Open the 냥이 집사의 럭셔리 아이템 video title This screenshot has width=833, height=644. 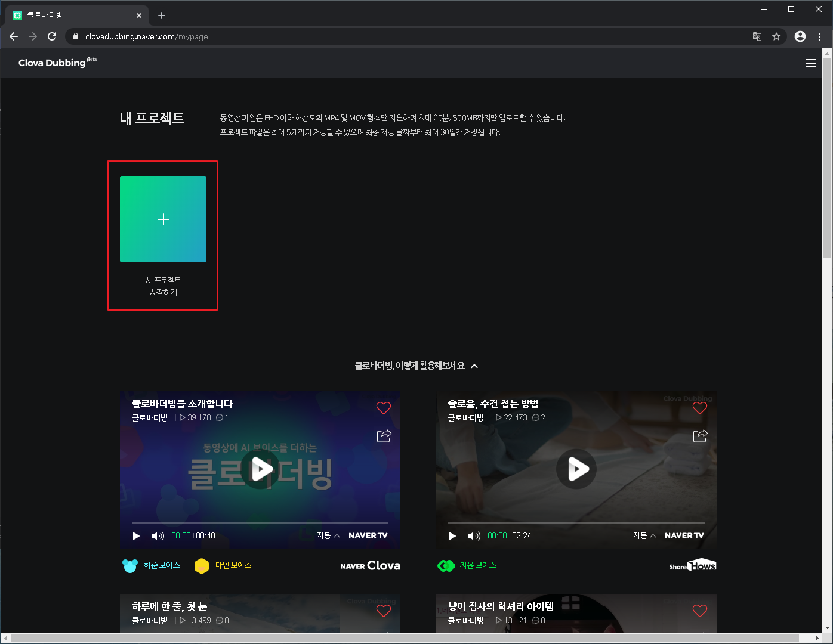click(501, 606)
